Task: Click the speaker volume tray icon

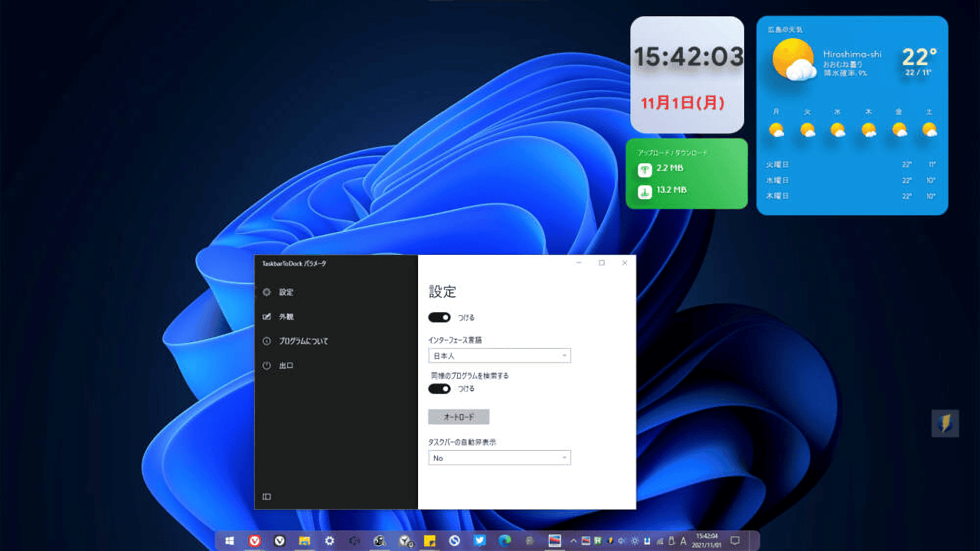Action: point(620,540)
